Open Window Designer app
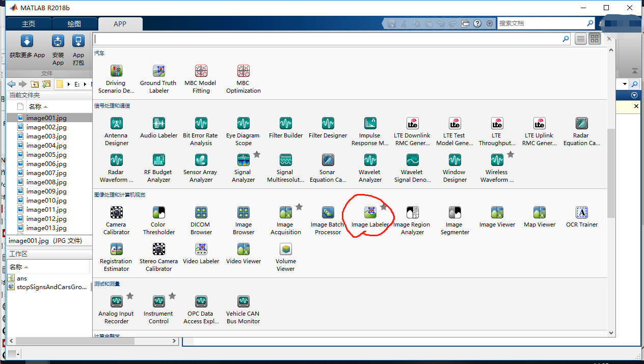644x364 pixels. pos(454,168)
